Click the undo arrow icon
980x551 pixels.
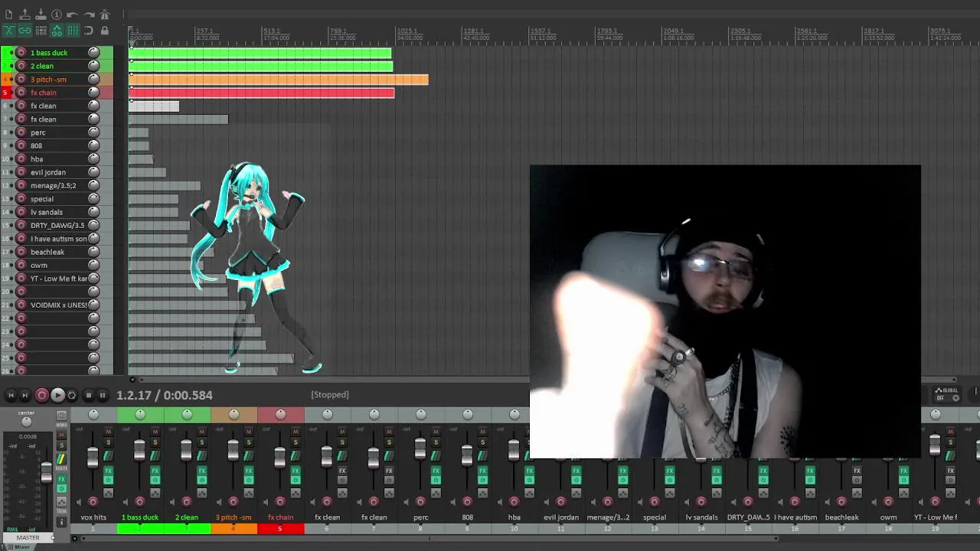tap(73, 15)
